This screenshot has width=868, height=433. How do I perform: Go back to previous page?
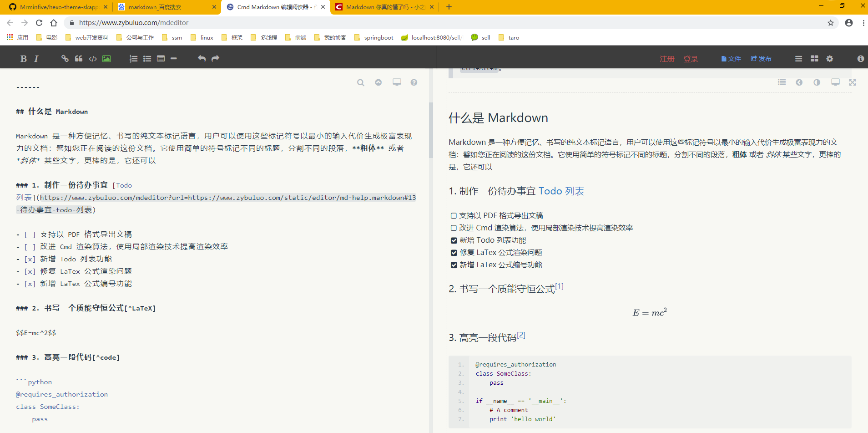click(x=10, y=23)
